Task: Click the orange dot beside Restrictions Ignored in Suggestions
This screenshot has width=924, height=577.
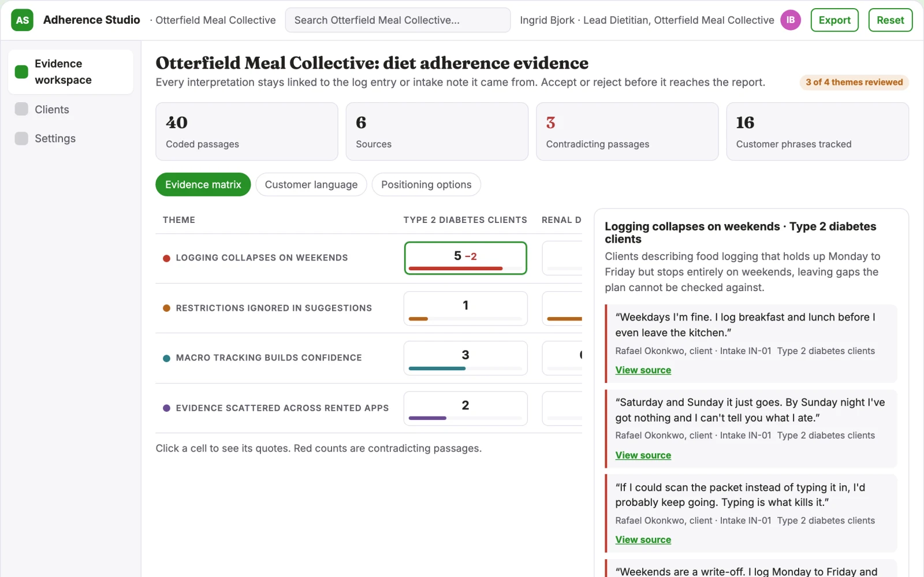Action: (x=166, y=308)
